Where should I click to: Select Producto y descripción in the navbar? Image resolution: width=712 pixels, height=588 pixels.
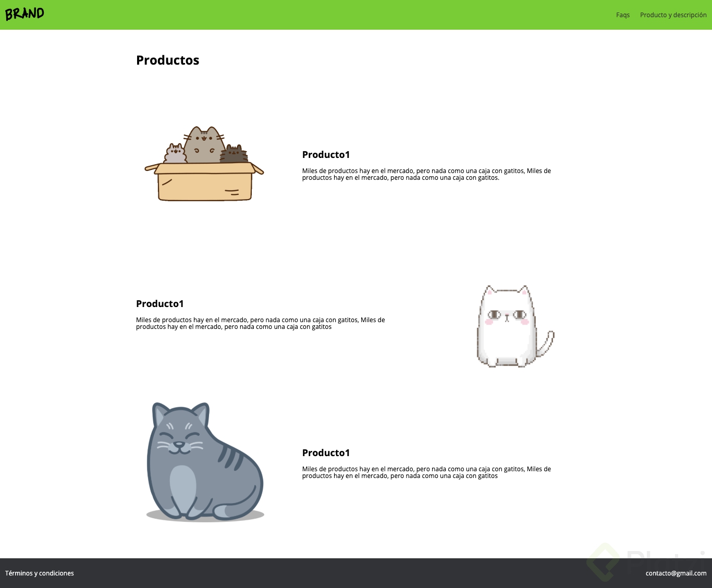(673, 15)
